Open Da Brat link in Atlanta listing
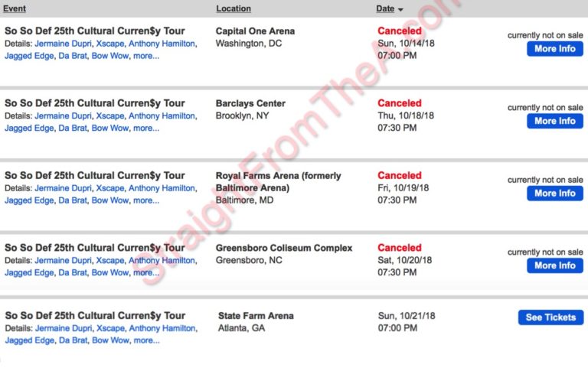 pos(72,340)
